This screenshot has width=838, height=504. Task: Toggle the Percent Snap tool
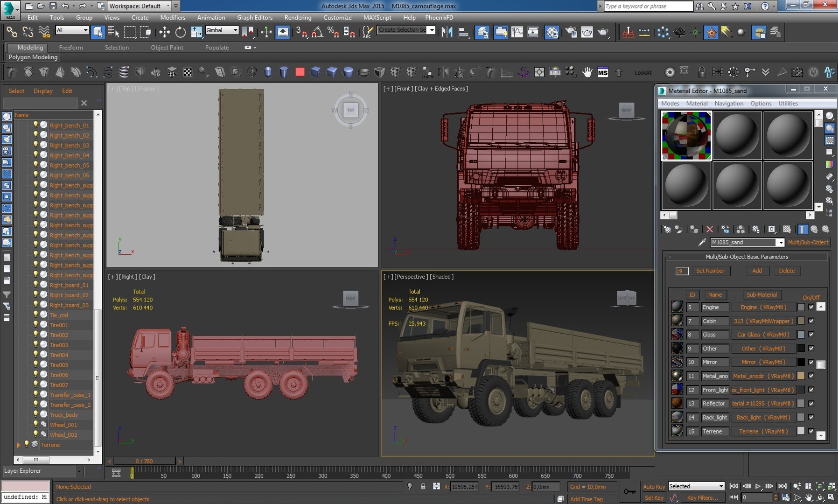point(333,32)
